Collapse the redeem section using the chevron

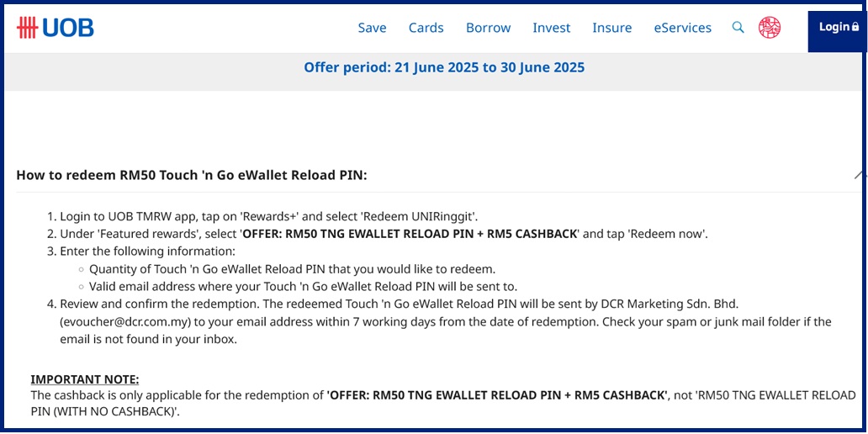[860, 175]
